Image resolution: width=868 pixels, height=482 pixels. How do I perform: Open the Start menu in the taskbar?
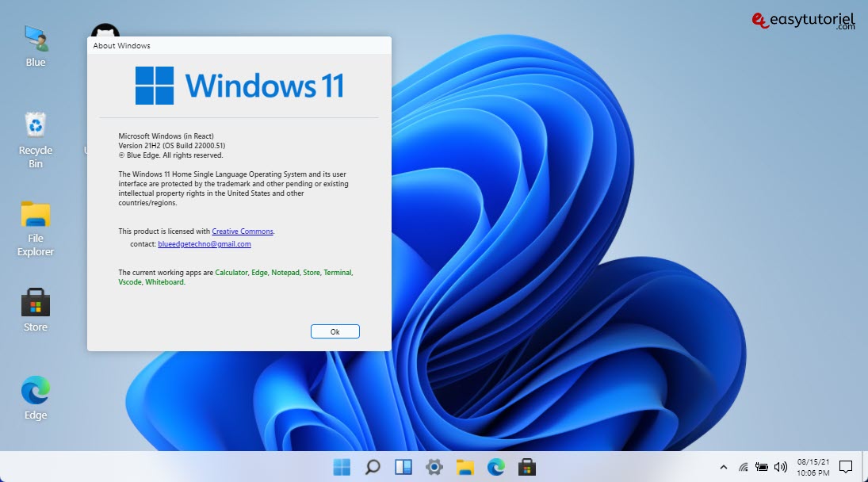point(342,467)
